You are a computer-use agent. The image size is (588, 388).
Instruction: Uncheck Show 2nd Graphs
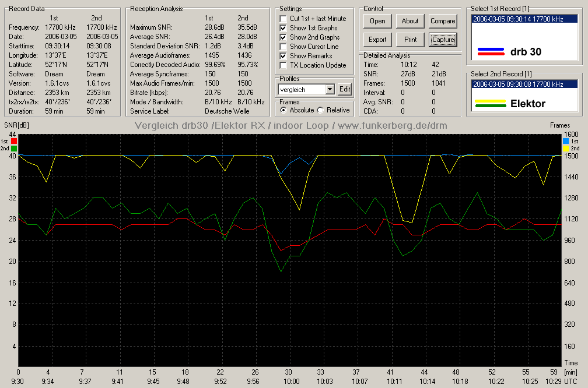[283, 37]
